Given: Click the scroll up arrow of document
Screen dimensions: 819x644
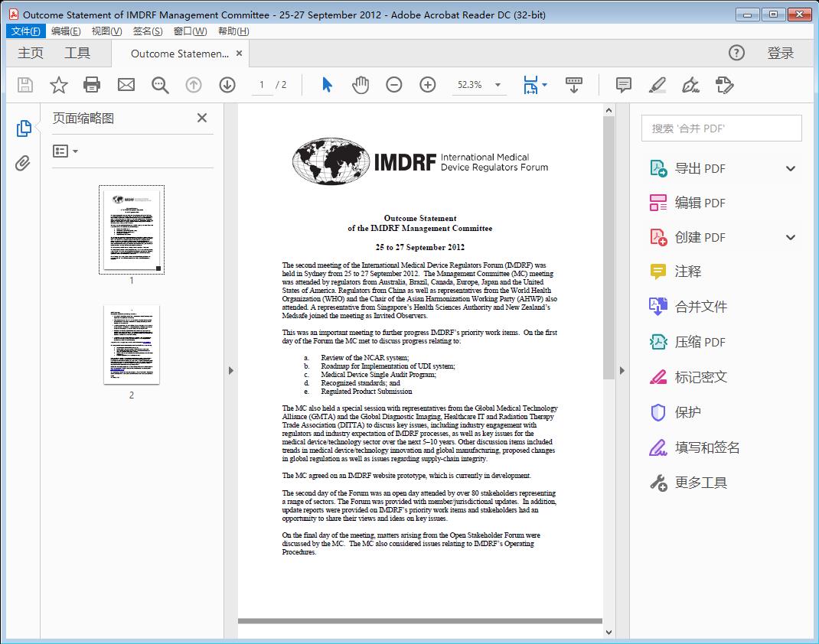Looking at the screenshot, I should 609,110.
